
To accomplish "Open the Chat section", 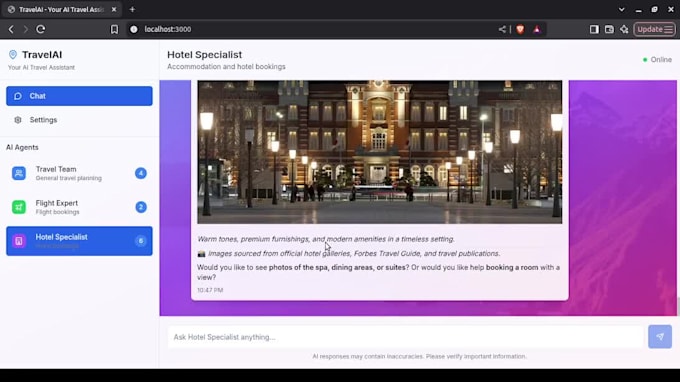I will point(79,96).
